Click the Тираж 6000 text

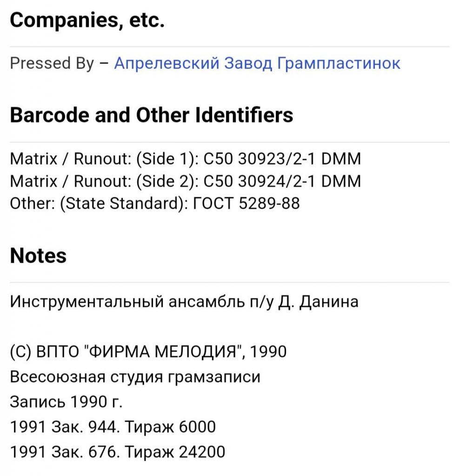(170, 427)
